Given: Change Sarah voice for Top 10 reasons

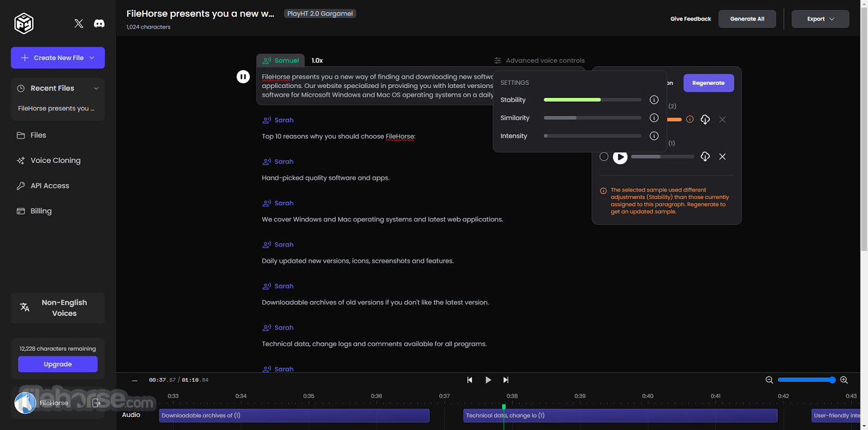Looking at the screenshot, I should pos(278,120).
